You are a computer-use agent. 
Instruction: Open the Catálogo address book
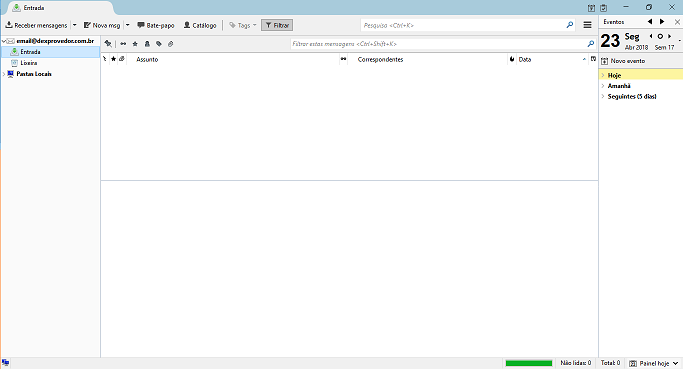point(200,25)
